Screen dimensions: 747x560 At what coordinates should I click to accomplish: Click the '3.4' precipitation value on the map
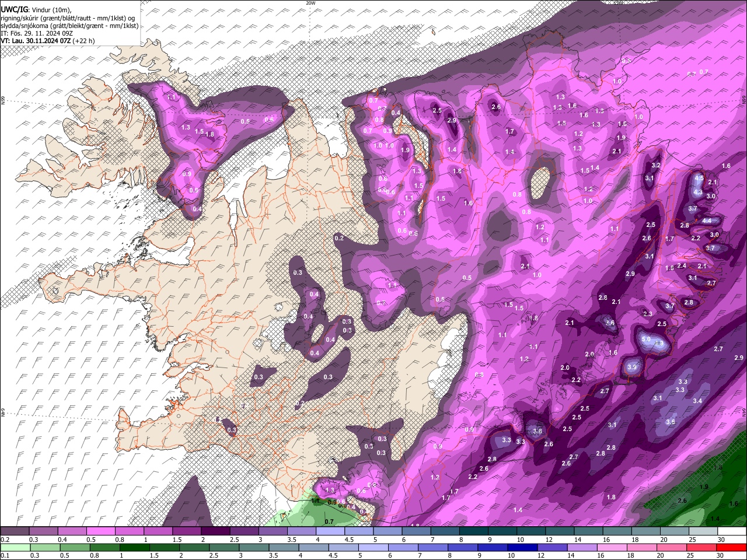click(697, 401)
